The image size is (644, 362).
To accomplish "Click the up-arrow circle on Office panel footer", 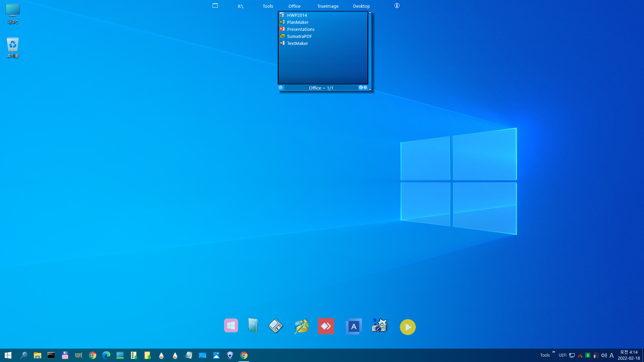I will point(280,87).
